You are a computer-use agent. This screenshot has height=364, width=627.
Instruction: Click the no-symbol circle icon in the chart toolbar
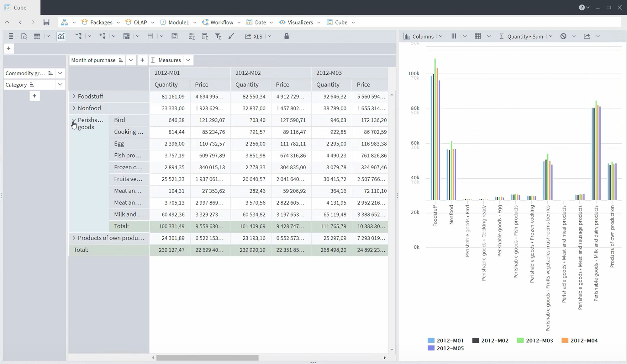coord(563,36)
